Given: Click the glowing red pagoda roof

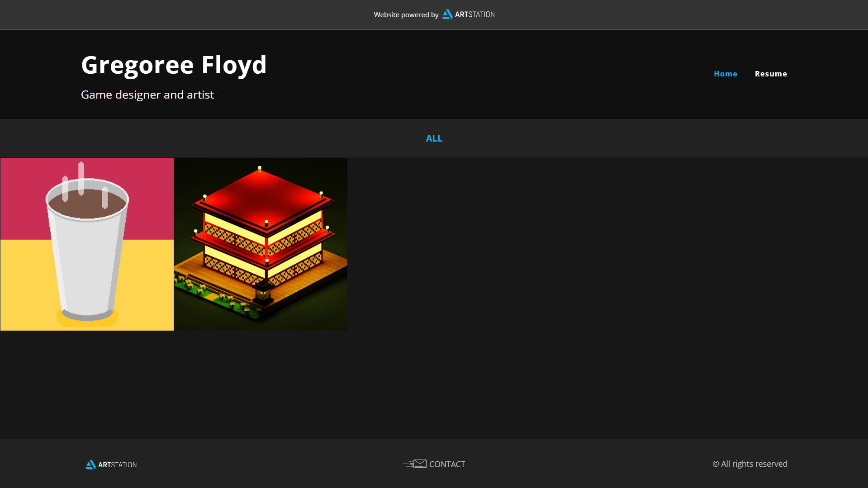Looking at the screenshot, I should pyautogui.click(x=262, y=198).
